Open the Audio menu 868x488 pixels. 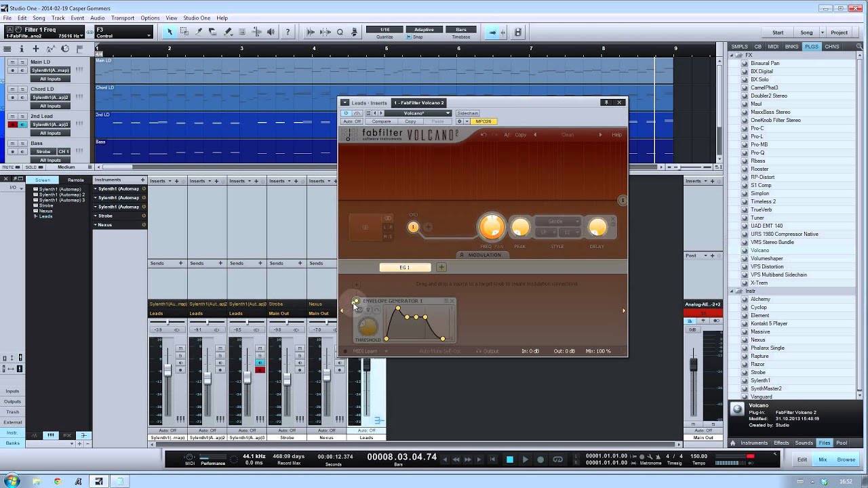coord(97,18)
